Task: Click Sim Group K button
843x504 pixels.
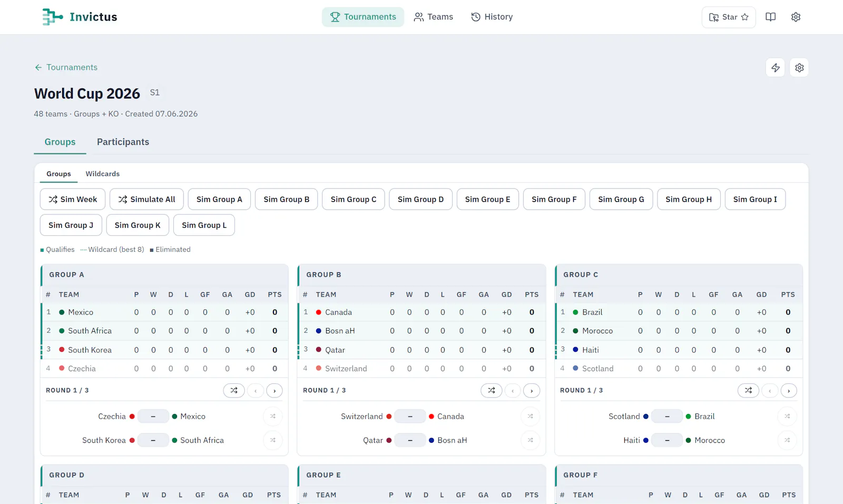Action: pyautogui.click(x=138, y=225)
